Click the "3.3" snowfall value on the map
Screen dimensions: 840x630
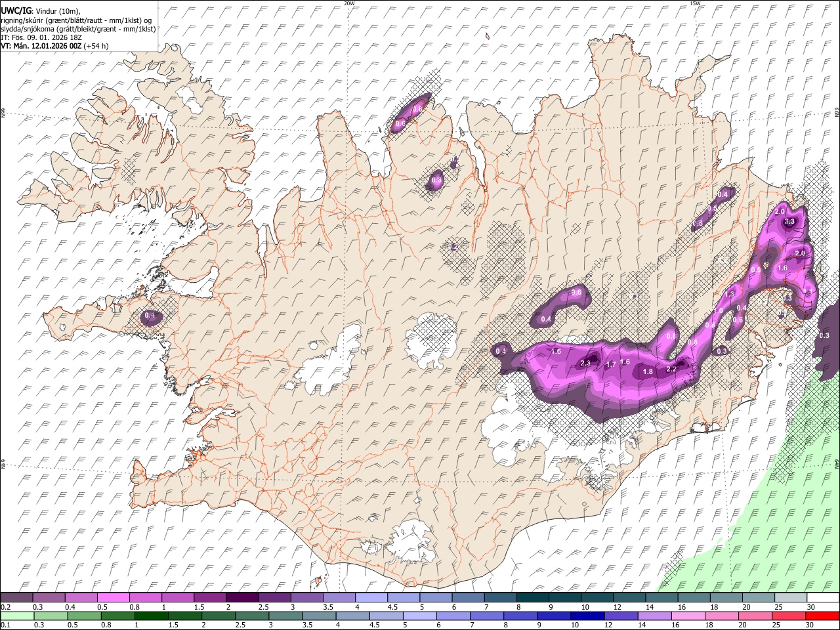tap(789, 222)
